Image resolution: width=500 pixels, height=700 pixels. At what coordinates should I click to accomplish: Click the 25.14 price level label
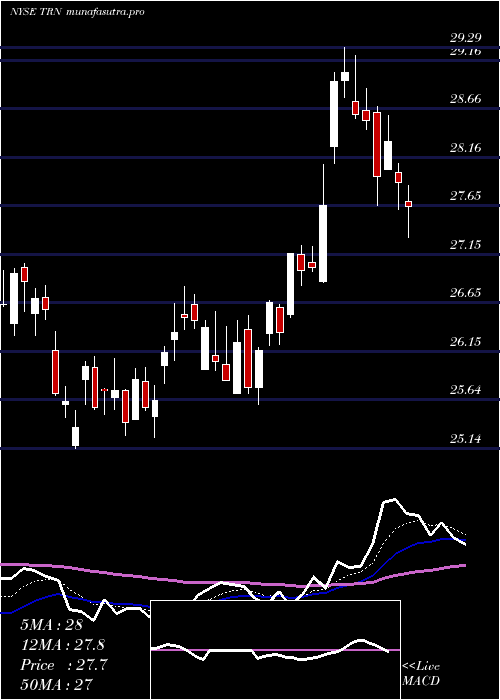pos(465,438)
